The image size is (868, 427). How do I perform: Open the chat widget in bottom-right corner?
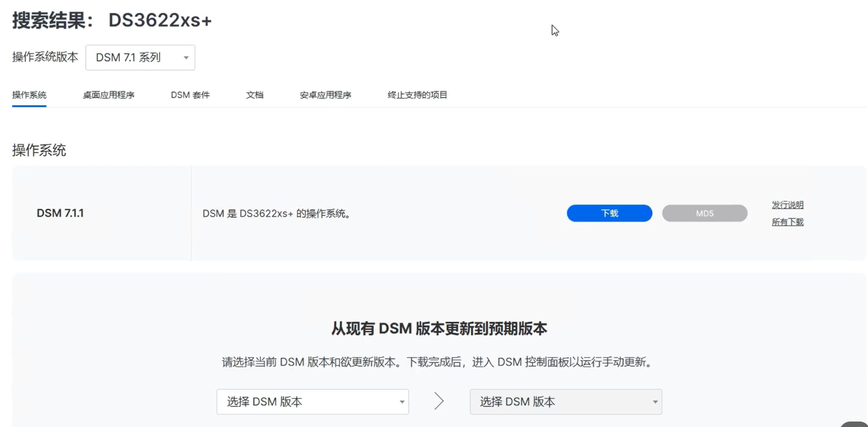pos(855,423)
